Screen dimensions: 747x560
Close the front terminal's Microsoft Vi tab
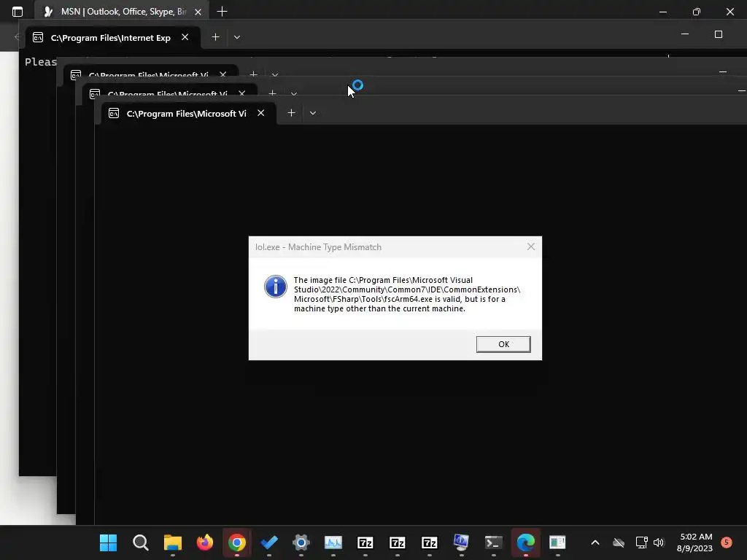(260, 113)
